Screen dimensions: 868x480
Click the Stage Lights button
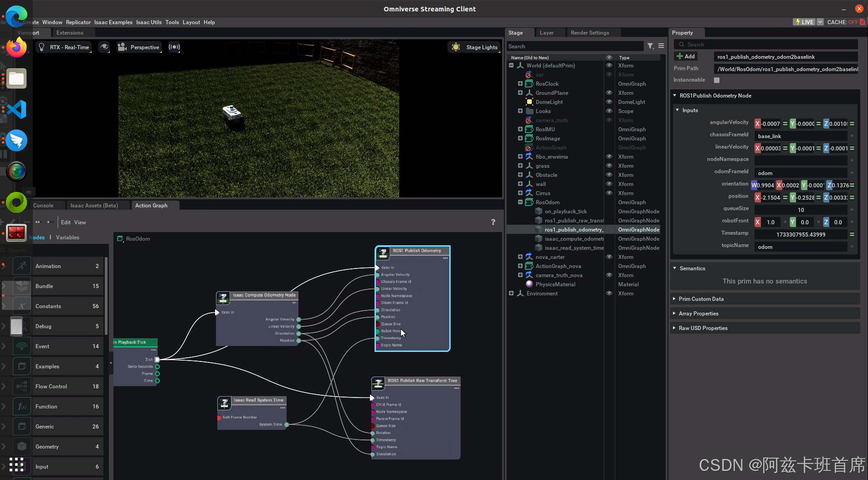475,47
